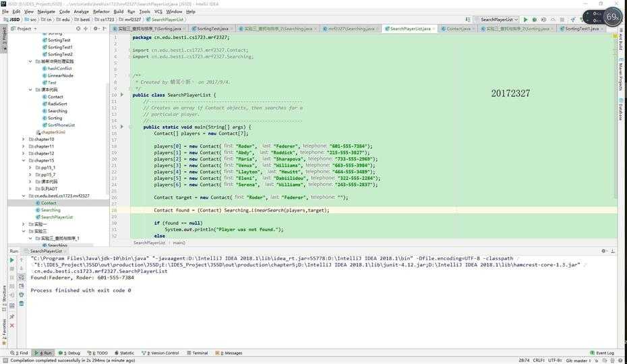
Task: Pin the Run tab with pin icon
Action: (x=11, y=316)
